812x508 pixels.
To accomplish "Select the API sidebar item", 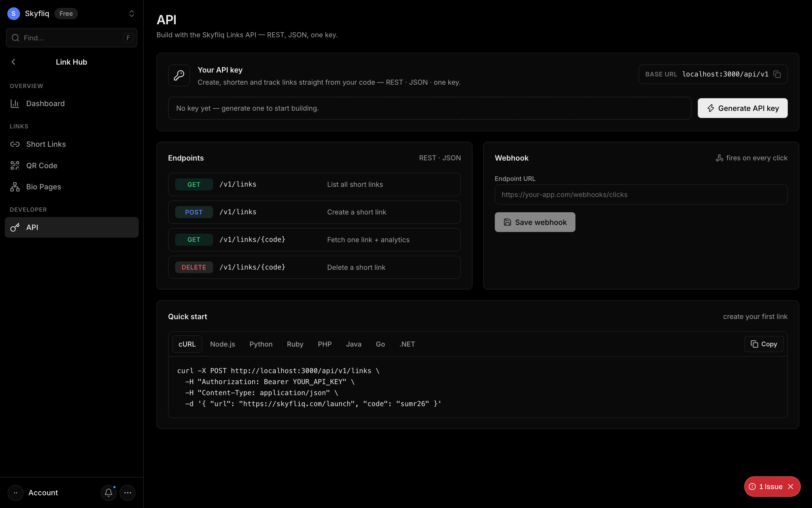I will (x=71, y=227).
